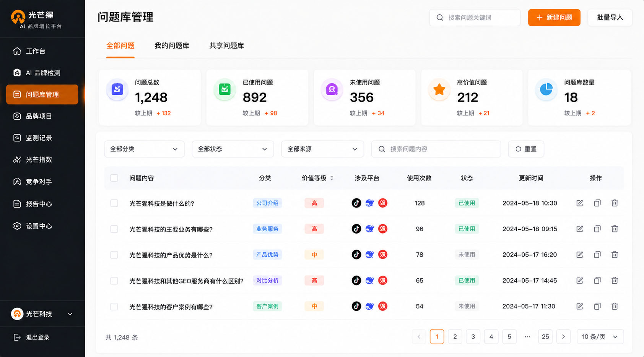Check the 主要业务有哪些 row checkbox
Screen dimensions: 644x357
pos(114,229)
